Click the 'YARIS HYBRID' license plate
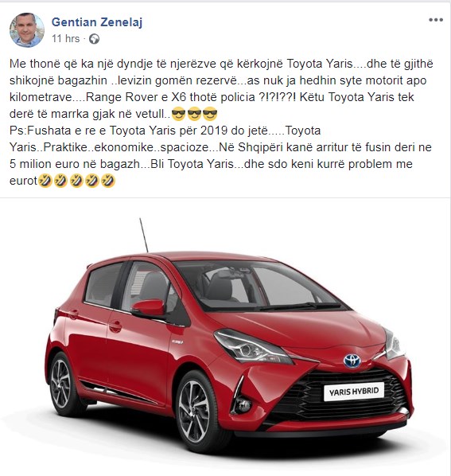 (x=354, y=392)
